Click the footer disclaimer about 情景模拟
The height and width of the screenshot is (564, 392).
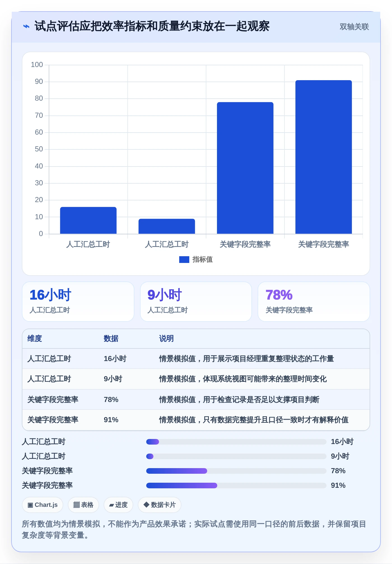tap(194, 530)
